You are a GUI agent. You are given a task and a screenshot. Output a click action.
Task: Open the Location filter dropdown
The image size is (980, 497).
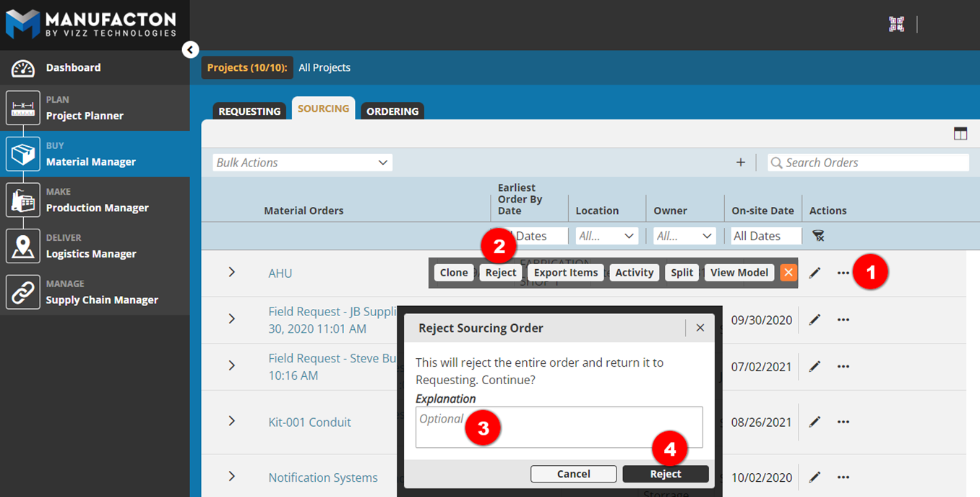[x=606, y=236]
